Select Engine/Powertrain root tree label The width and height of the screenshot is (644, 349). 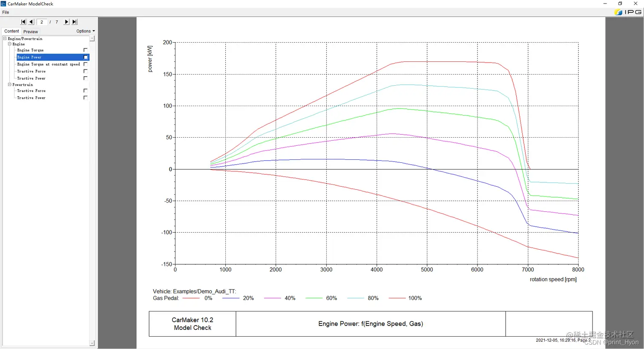(25, 39)
